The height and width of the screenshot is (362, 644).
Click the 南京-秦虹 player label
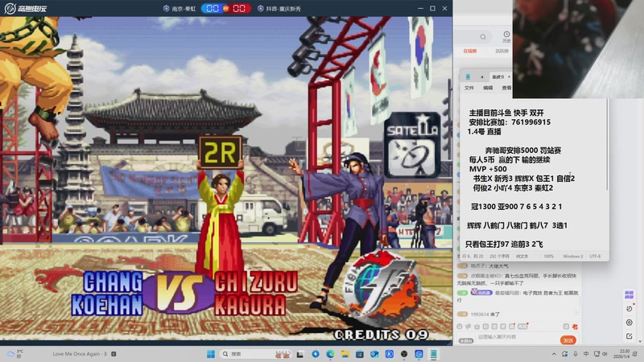point(180,9)
